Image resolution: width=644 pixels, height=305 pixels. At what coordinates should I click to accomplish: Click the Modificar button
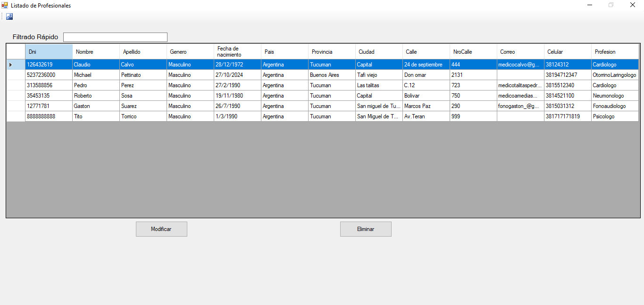pos(161,229)
